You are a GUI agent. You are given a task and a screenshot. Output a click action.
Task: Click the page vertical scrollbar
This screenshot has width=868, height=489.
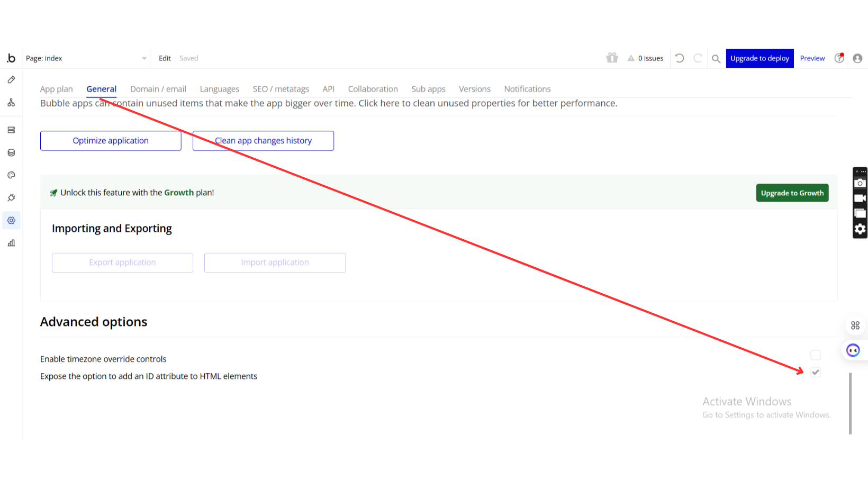851,403
